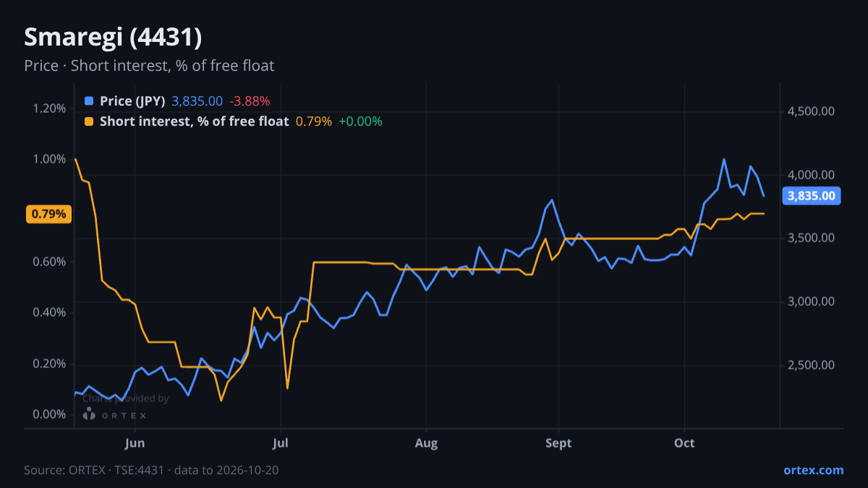This screenshot has height=488, width=868.
Task: Click the orange 0.79% axis badge
Action: point(48,214)
